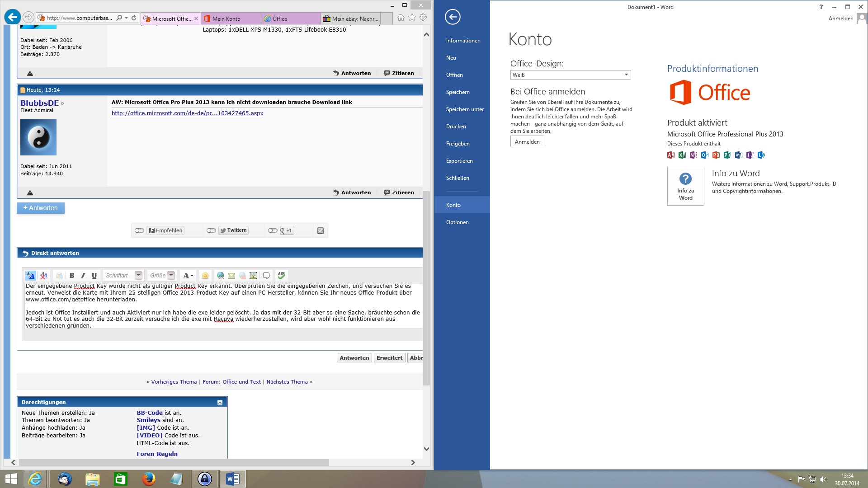Open Firefox from the taskbar
The width and height of the screenshot is (868, 488).
pos(148,479)
